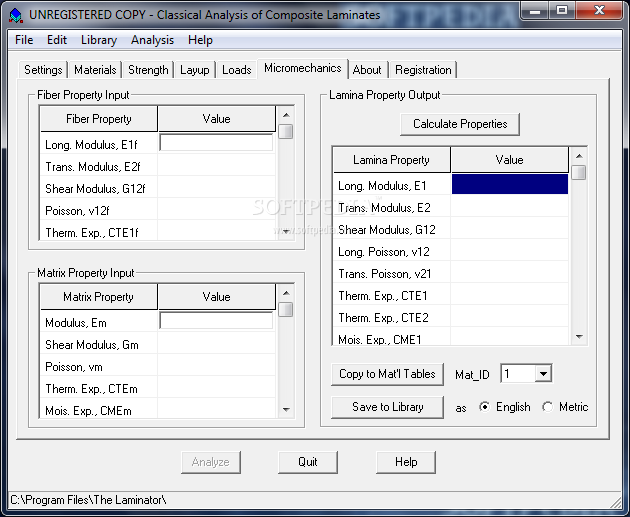
Task: Click the Poisson, vm value cell
Action: coord(217,366)
